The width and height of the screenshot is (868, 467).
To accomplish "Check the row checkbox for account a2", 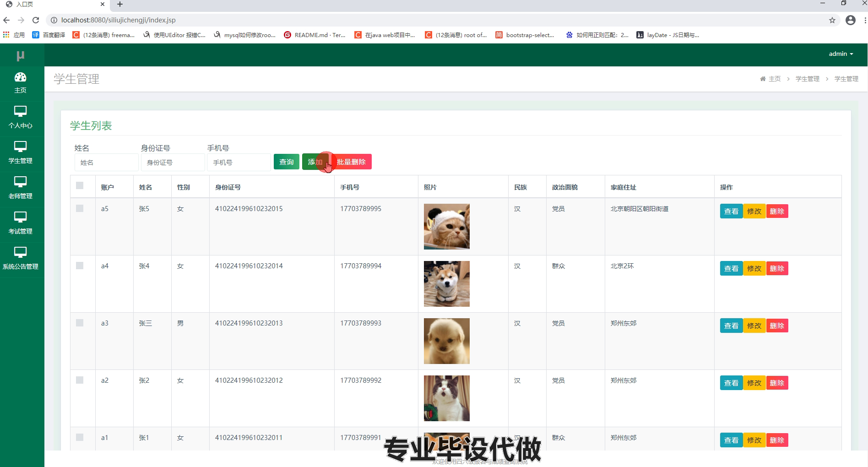I will point(80,380).
